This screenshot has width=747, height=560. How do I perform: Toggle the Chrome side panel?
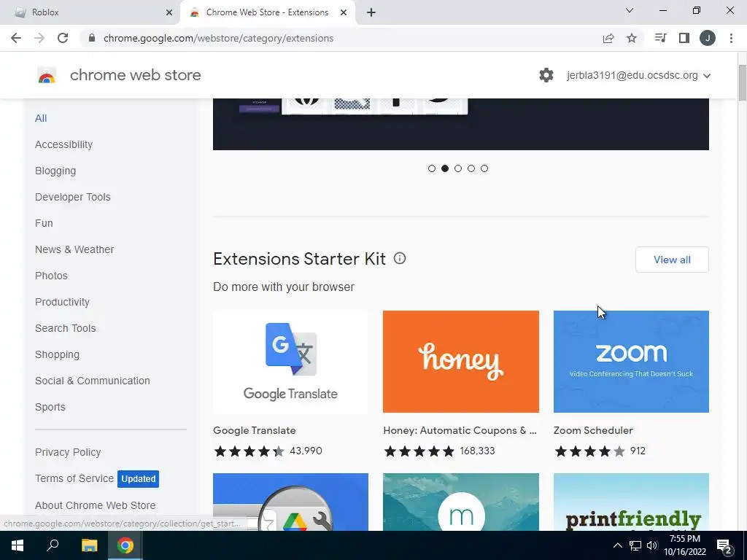click(x=684, y=38)
